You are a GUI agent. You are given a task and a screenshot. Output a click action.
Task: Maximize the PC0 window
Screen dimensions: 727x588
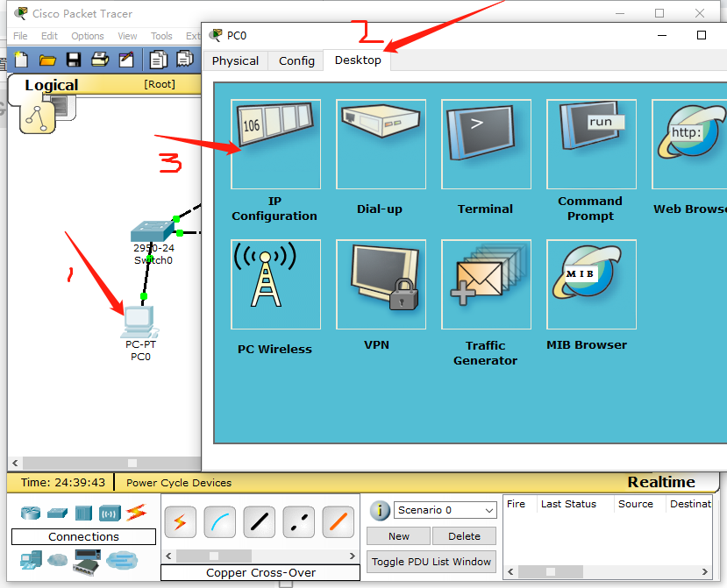[x=702, y=35]
